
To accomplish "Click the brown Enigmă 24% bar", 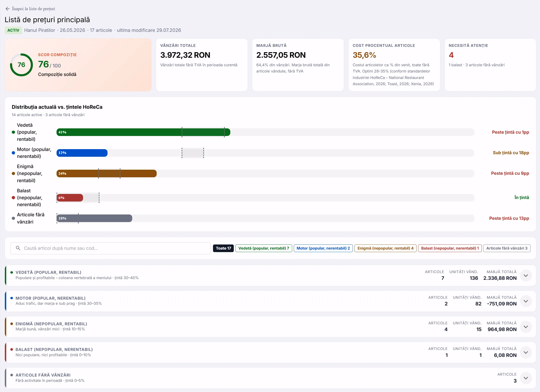I will pos(106,174).
